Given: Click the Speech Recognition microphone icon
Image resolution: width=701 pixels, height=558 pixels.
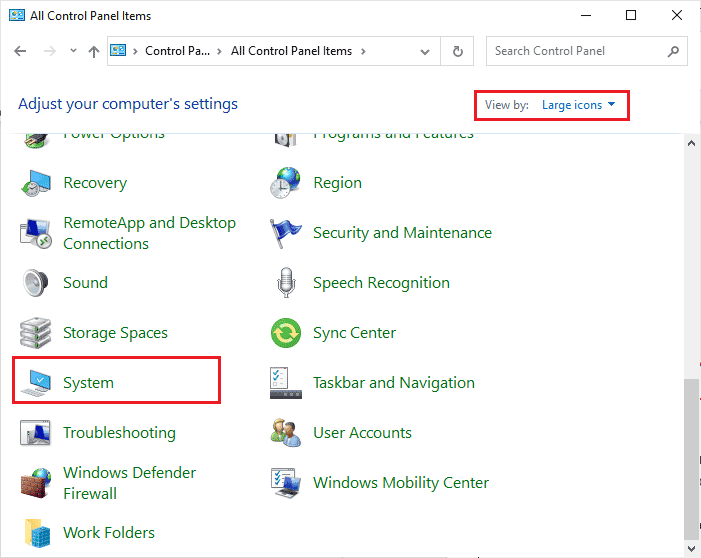Looking at the screenshot, I should 286,283.
